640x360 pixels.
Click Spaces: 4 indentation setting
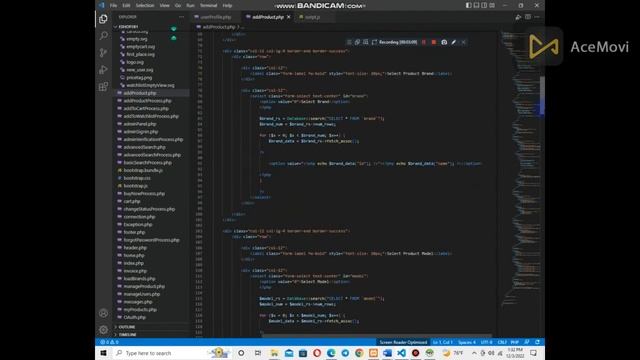(x=467, y=342)
